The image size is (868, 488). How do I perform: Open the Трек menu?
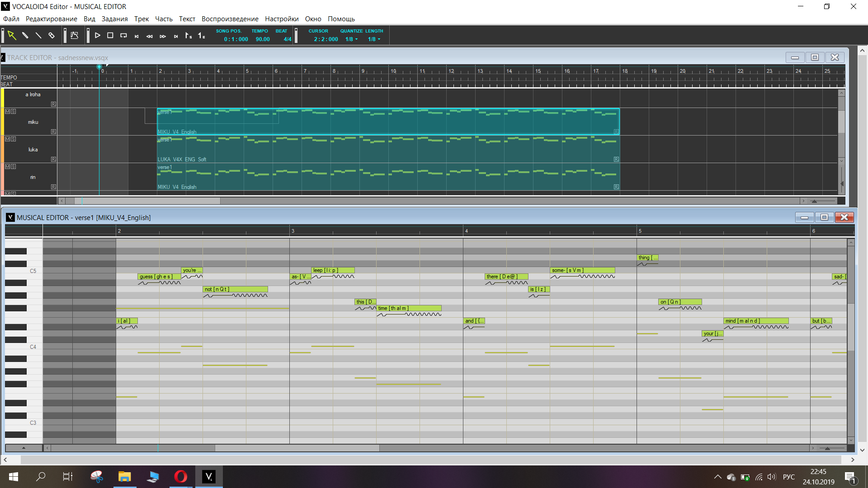[x=141, y=19]
